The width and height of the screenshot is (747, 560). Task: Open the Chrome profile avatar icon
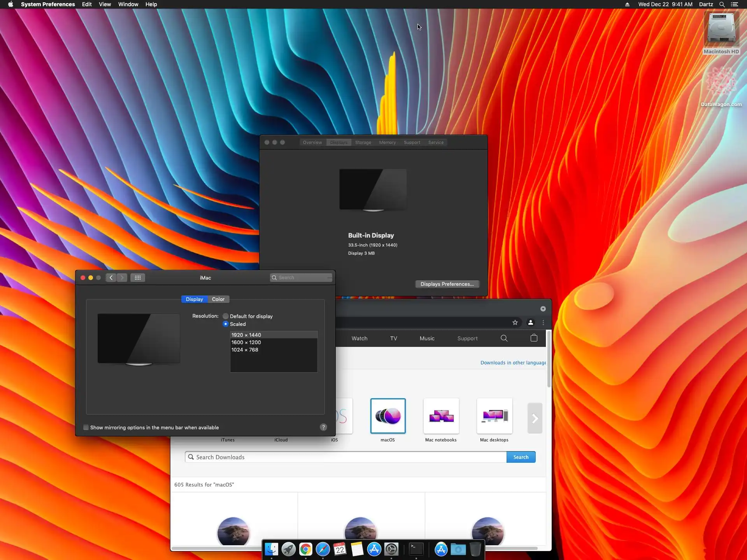pos(530,322)
